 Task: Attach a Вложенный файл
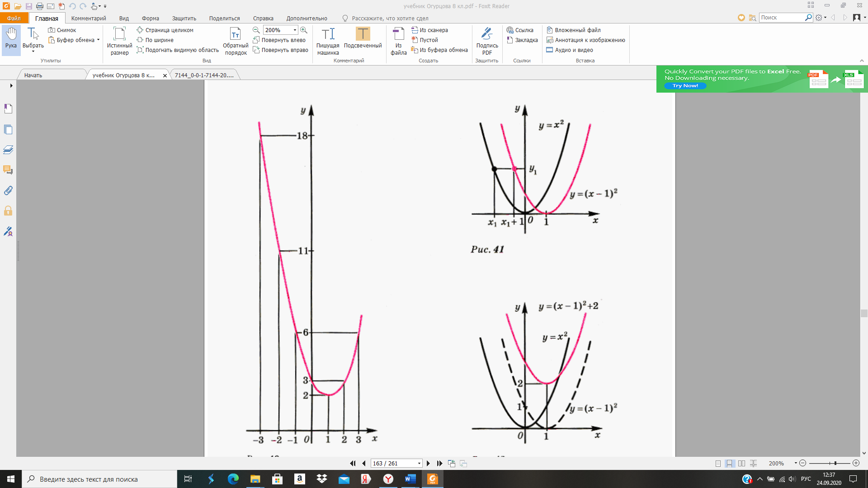pos(574,30)
